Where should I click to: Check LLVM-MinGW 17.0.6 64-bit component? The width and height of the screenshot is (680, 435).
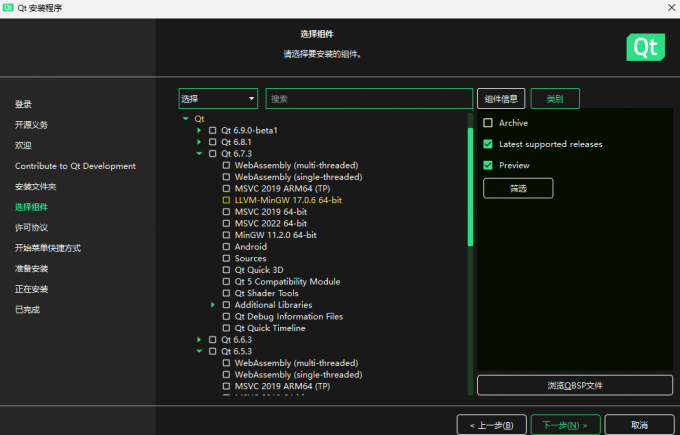[226, 200]
